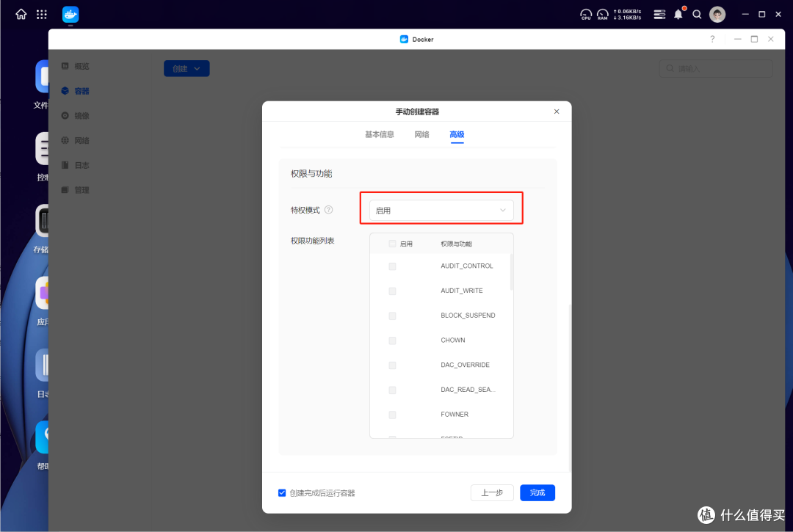Click the 权限与功能 column header
Viewport: 793px width, 532px height.
pyautogui.click(x=456, y=244)
